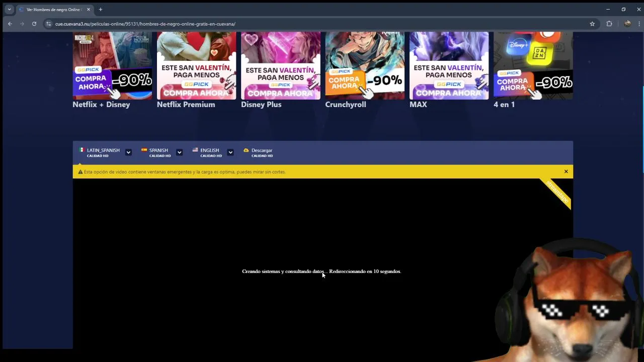
Task: Click the browser back arrow
Action: tap(10, 24)
